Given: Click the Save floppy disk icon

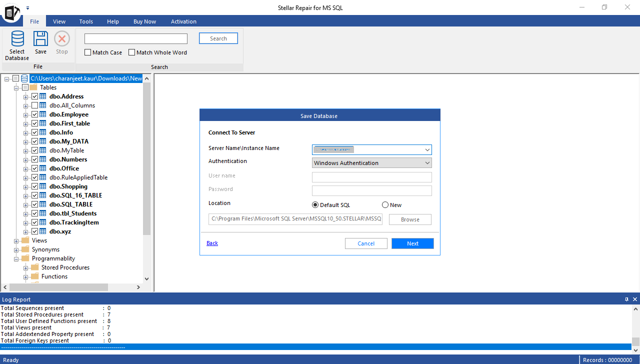Looking at the screenshot, I should [40, 39].
